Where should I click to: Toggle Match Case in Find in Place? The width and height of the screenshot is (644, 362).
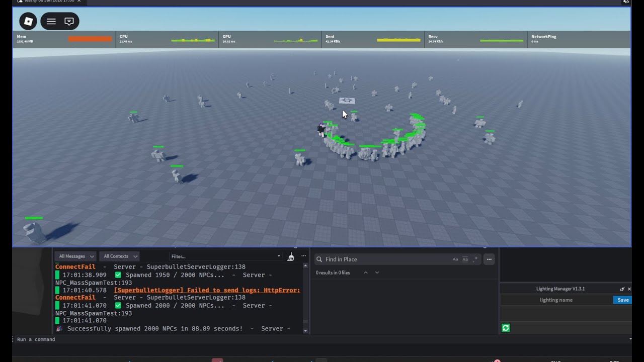(x=455, y=259)
